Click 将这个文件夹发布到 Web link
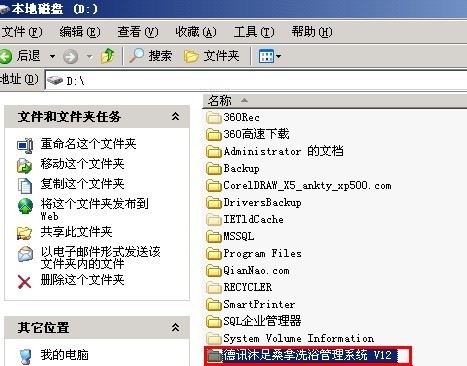The image size is (467, 366). [x=95, y=210]
